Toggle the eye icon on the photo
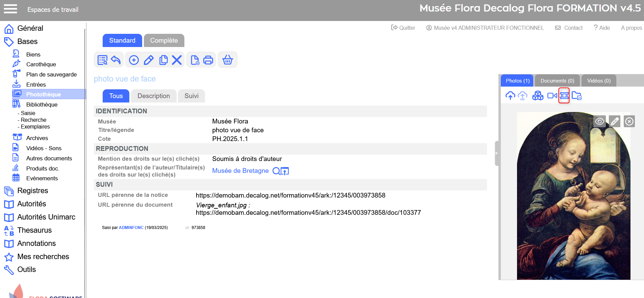The image size is (644, 298). [x=600, y=121]
